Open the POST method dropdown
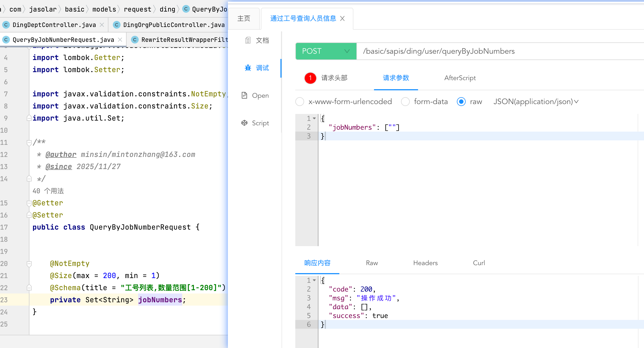 click(326, 51)
